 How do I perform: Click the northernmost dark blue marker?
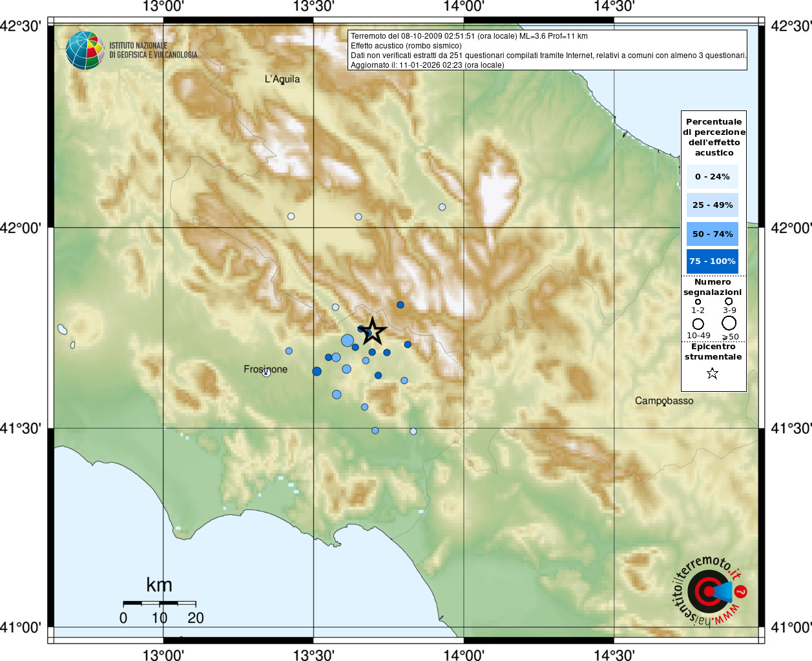(401, 305)
